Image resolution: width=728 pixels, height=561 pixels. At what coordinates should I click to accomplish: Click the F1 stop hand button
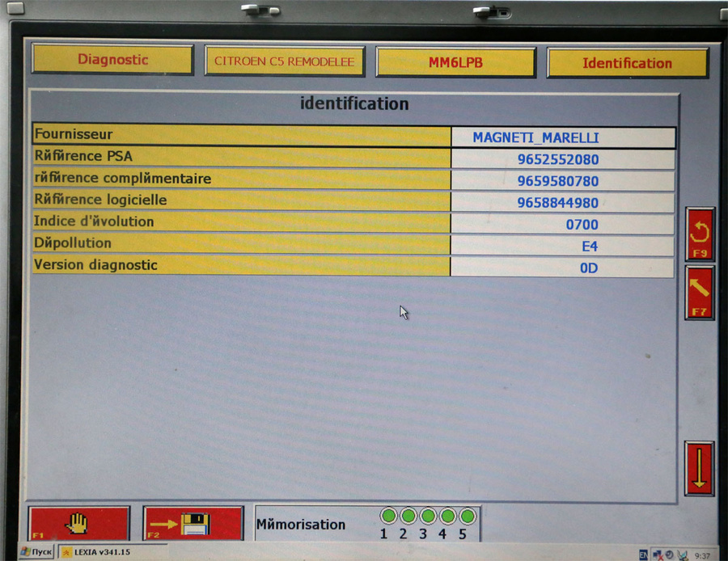point(78,523)
